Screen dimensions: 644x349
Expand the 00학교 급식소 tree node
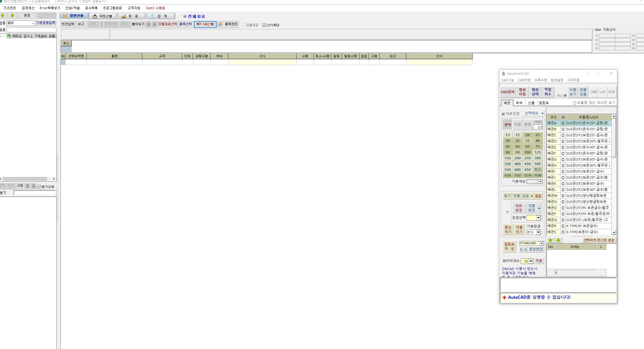pyautogui.click(x=1, y=36)
